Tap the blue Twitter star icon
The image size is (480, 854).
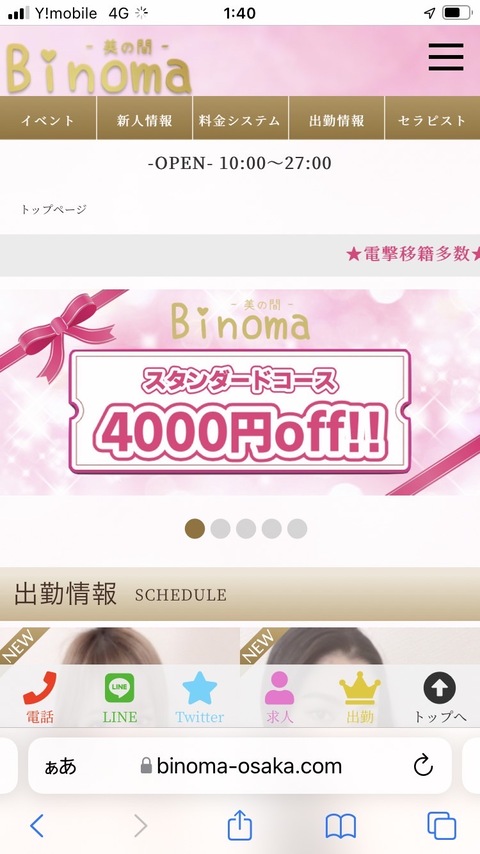[x=199, y=688]
